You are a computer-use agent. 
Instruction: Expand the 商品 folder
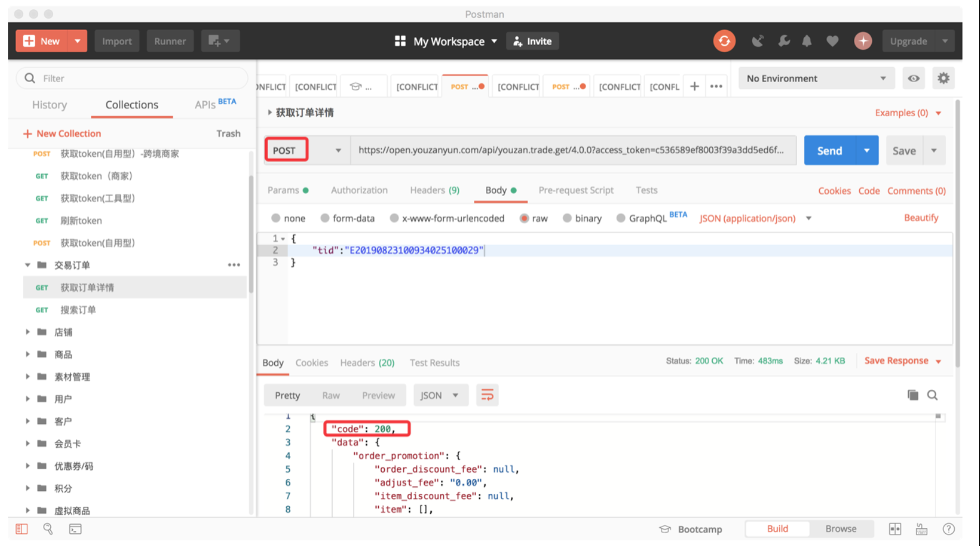(x=27, y=354)
